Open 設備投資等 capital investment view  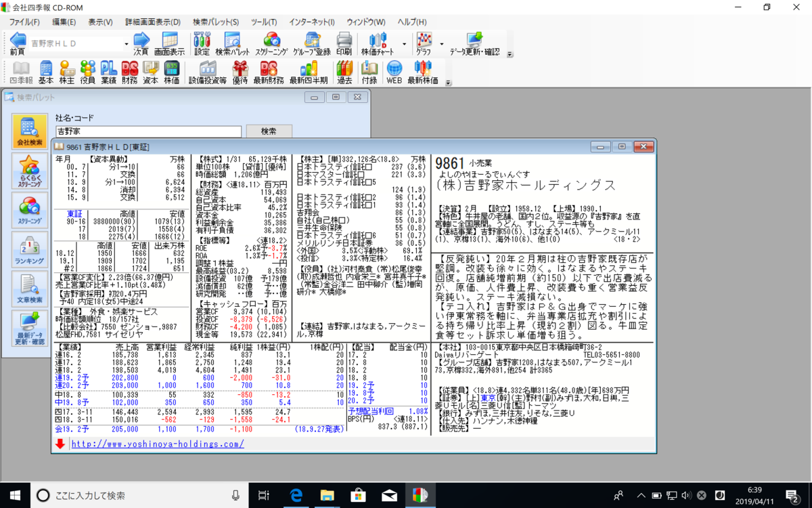click(x=208, y=72)
